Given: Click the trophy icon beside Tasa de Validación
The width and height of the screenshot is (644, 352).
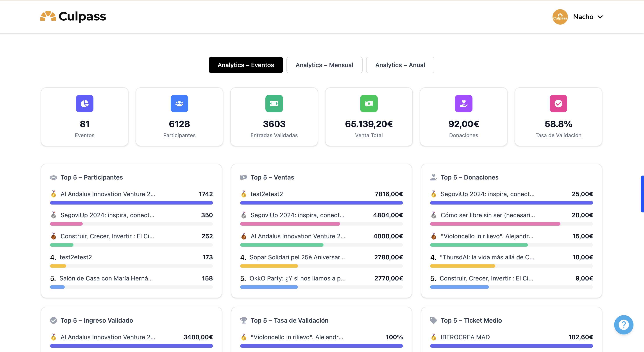Looking at the screenshot, I should (243, 320).
